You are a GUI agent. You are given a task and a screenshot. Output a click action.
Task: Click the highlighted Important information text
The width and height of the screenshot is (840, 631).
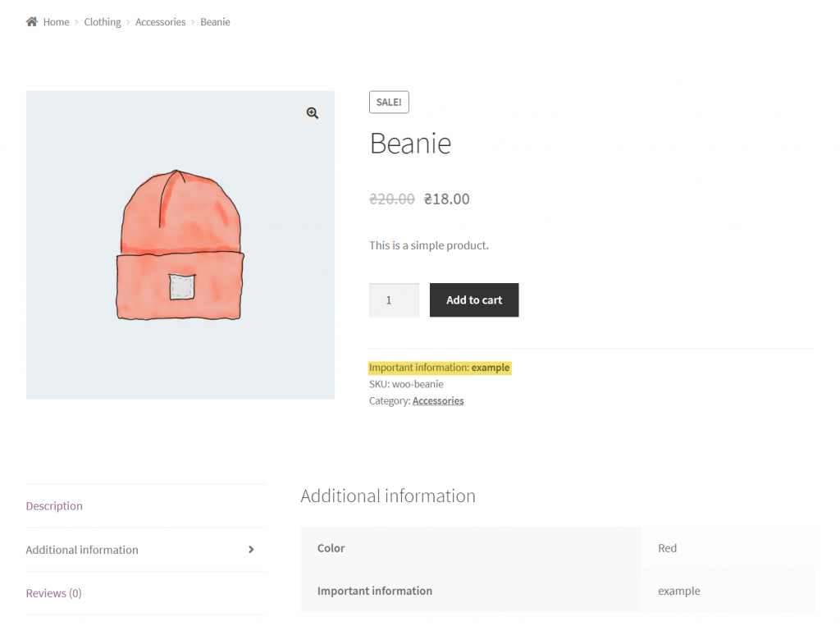(x=440, y=368)
